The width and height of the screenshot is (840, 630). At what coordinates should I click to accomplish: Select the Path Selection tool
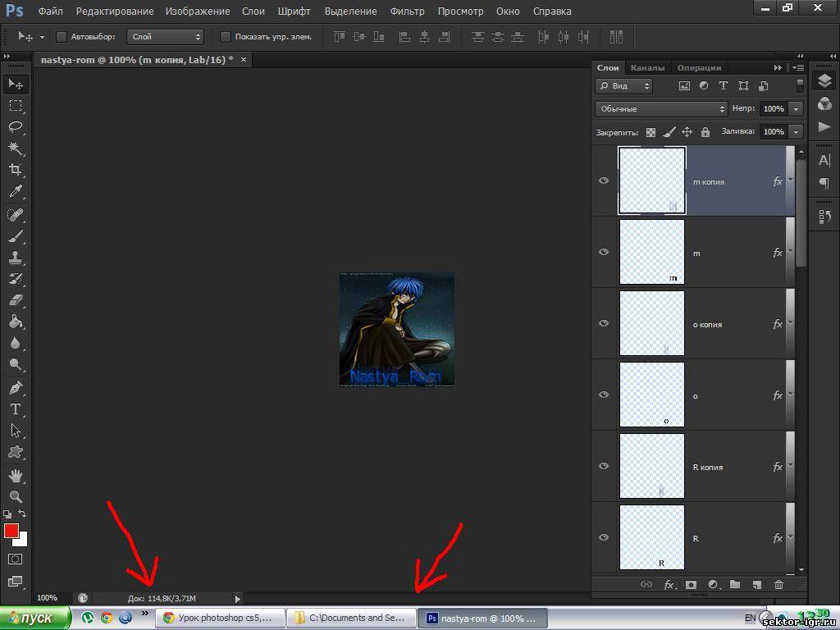[16, 431]
